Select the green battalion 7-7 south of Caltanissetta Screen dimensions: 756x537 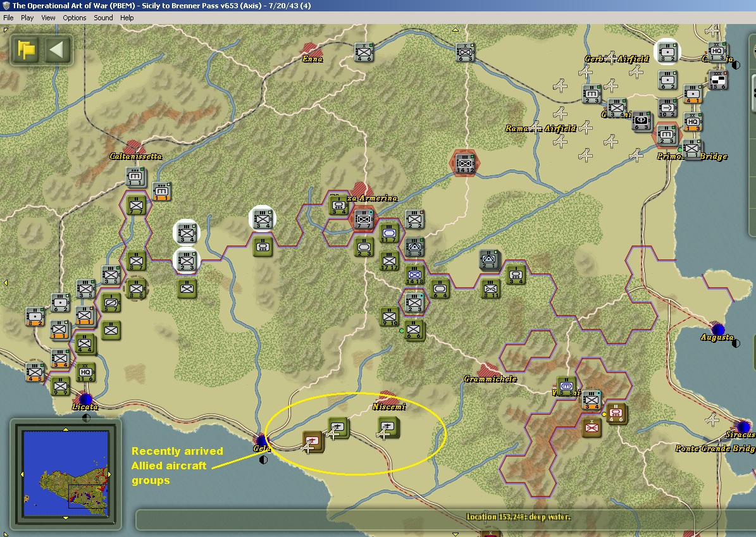135,206
